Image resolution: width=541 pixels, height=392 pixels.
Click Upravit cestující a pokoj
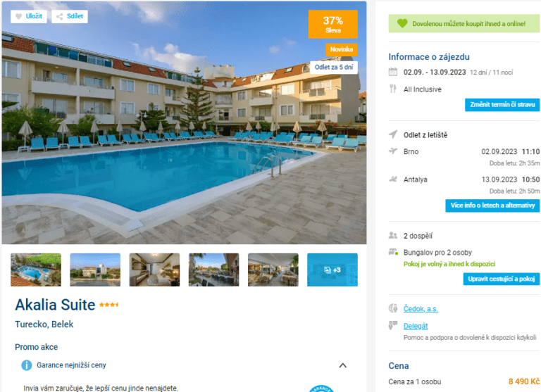coord(502,279)
